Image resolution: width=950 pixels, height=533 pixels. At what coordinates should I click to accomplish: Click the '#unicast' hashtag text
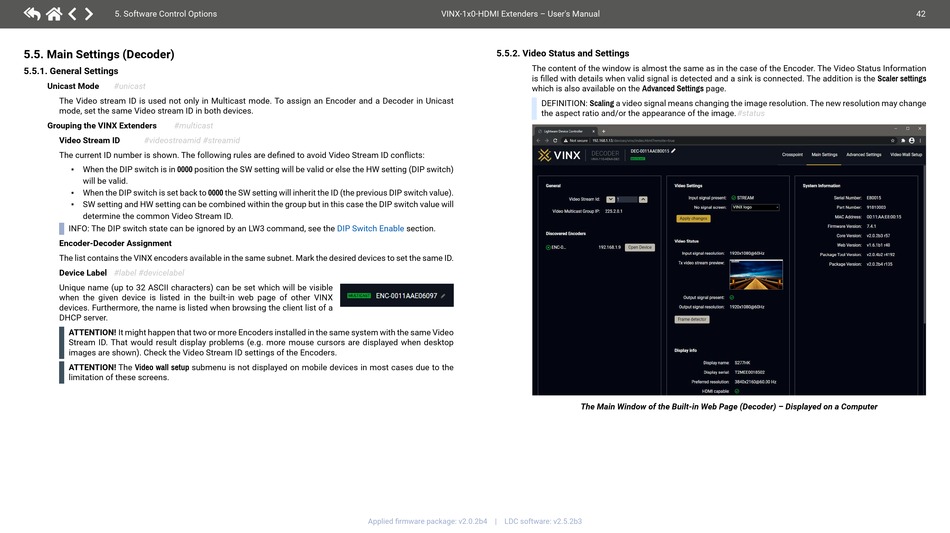pyautogui.click(x=130, y=86)
